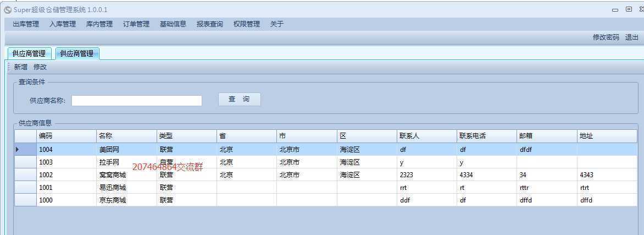Click the 退出 link
The image size is (644, 235).
click(x=632, y=37)
